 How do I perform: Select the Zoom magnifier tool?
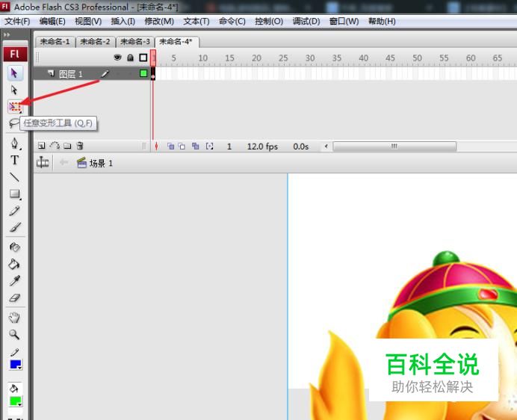[x=14, y=335]
